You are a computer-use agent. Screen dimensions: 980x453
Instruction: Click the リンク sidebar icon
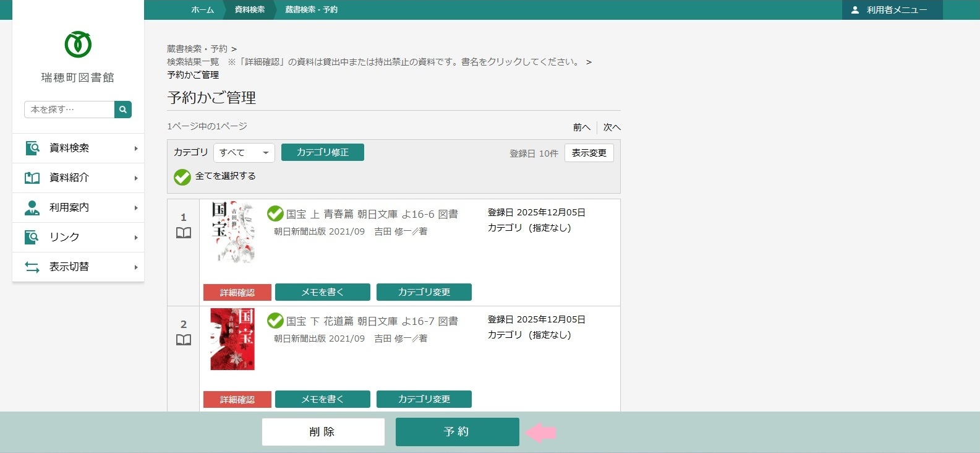(x=32, y=237)
